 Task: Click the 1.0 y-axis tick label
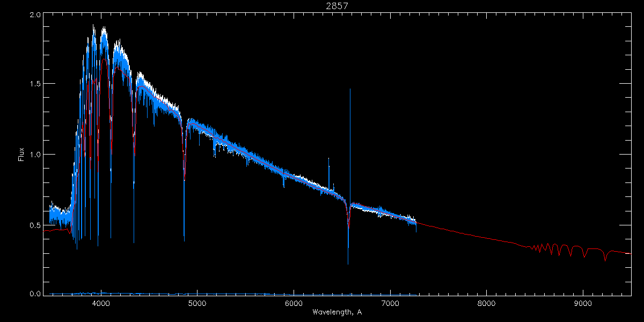(35, 155)
